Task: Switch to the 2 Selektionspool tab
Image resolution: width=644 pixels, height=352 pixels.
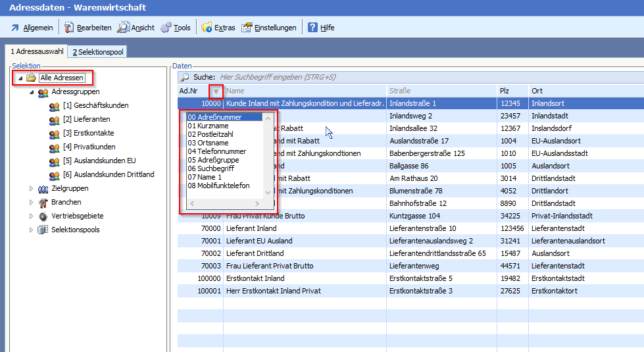Action: pyautogui.click(x=97, y=52)
